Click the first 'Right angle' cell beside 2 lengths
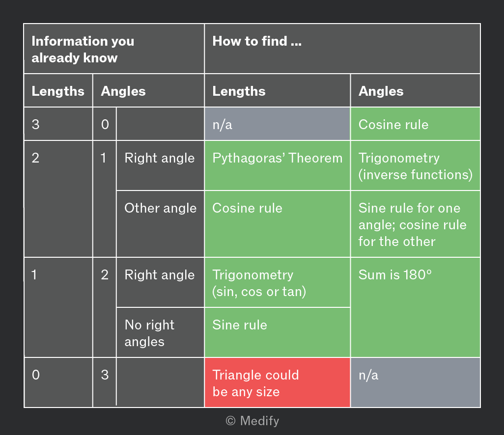The width and height of the screenshot is (504, 435). coord(161,165)
